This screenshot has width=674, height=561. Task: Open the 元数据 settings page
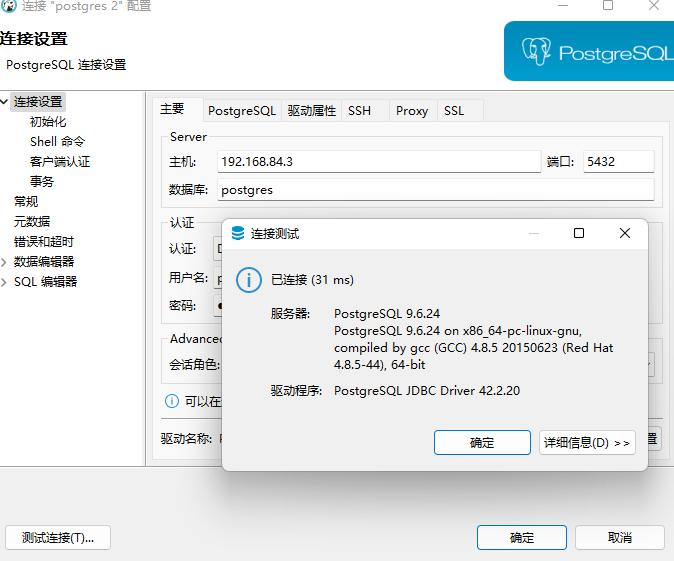pos(32,221)
